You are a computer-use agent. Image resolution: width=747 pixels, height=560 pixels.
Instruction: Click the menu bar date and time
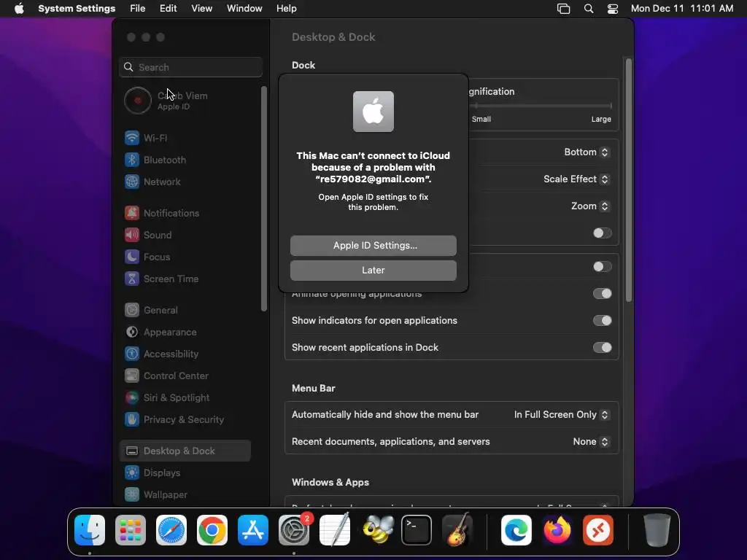coord(682,9)
